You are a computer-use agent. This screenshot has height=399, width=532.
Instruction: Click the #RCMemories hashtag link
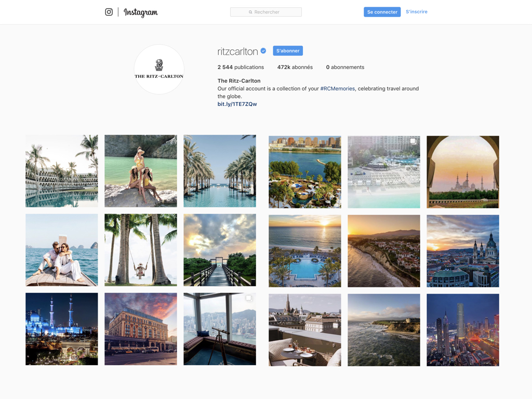(337, 89)
